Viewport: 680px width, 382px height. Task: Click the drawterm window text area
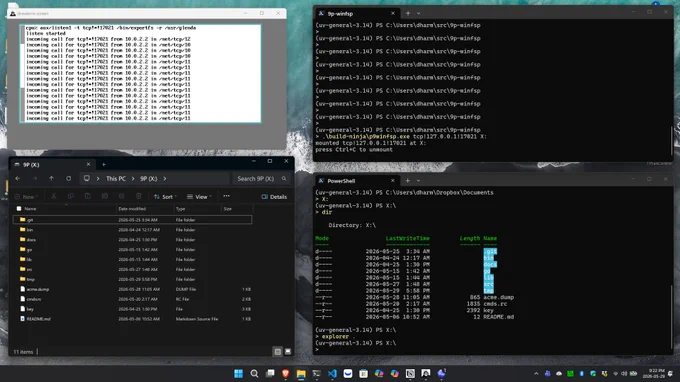(x=141, y=73)
